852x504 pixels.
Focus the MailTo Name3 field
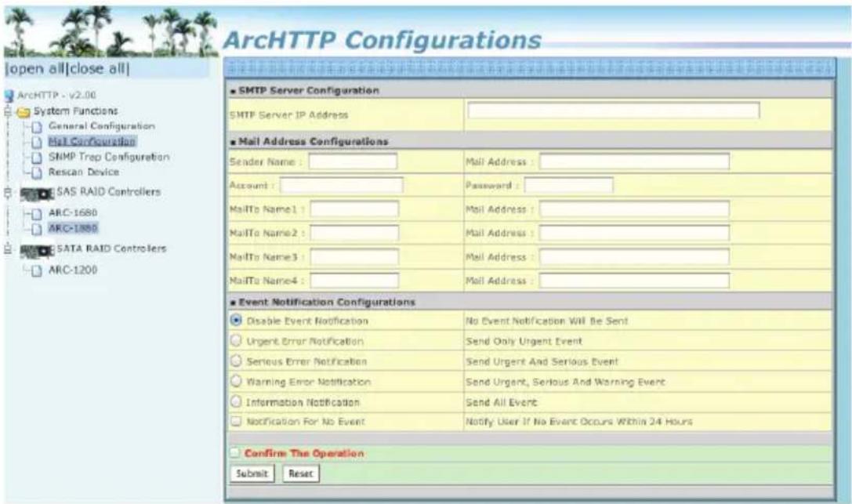coord(354,257)
